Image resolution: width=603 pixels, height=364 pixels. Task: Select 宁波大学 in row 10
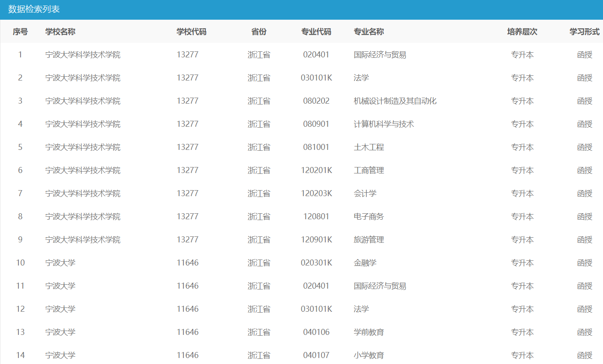tap(60, 263)
